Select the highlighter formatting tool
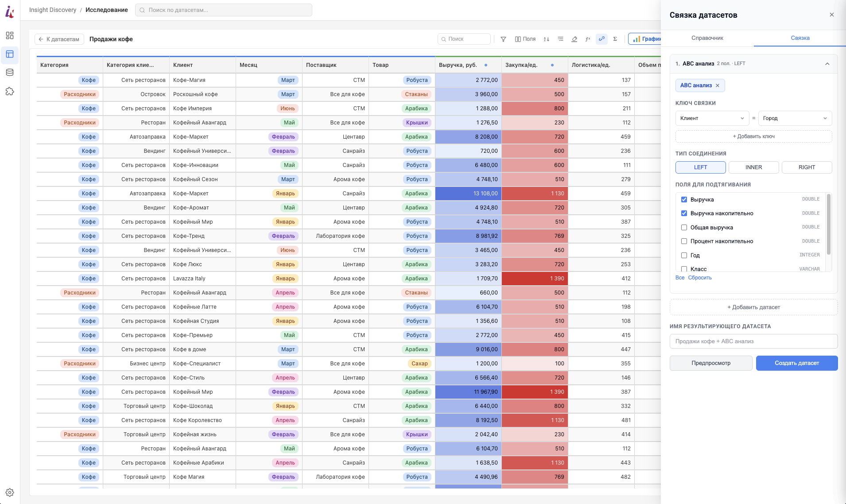 (x=574, y=39)
